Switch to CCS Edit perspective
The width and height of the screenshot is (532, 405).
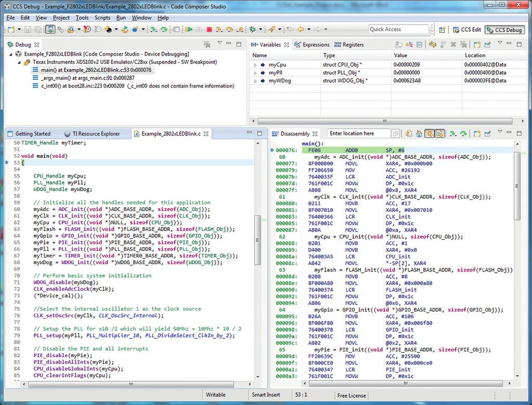pos(467,30)
